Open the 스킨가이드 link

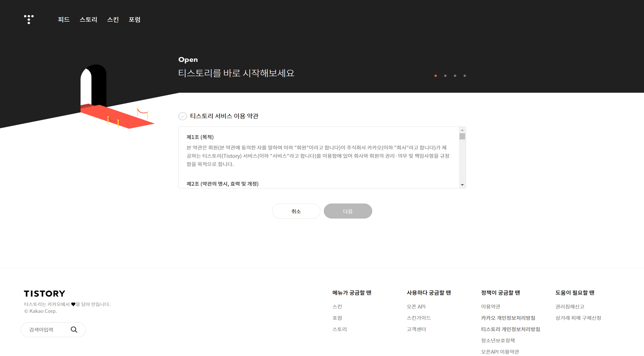tap(419, 318)
